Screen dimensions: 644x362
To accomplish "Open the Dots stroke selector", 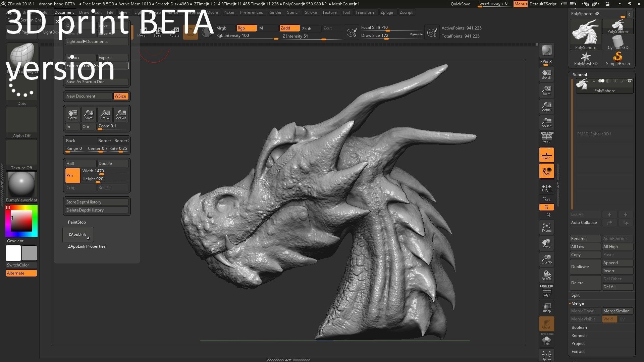I will pyautogui.click(x=21, y=90).
